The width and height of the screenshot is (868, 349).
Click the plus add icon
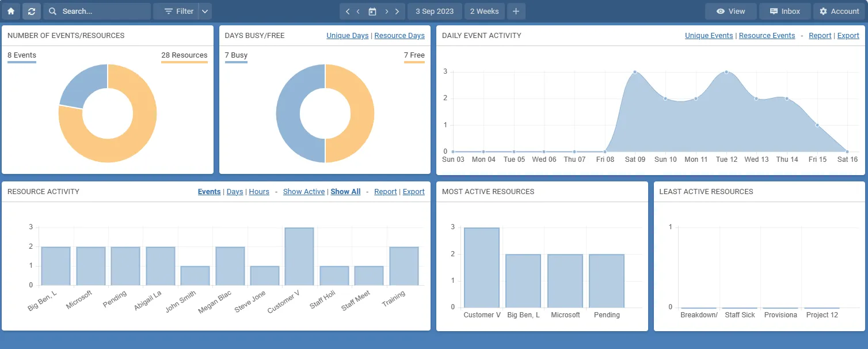click(516, 12)
